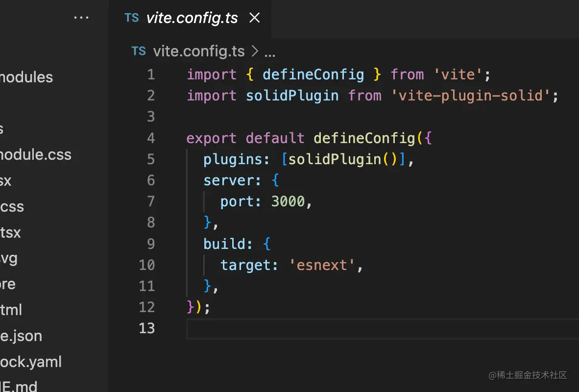Click 'solidPlugin' identifier on line 2
This screenshot has height=392, width=579.
click(292, 96)
